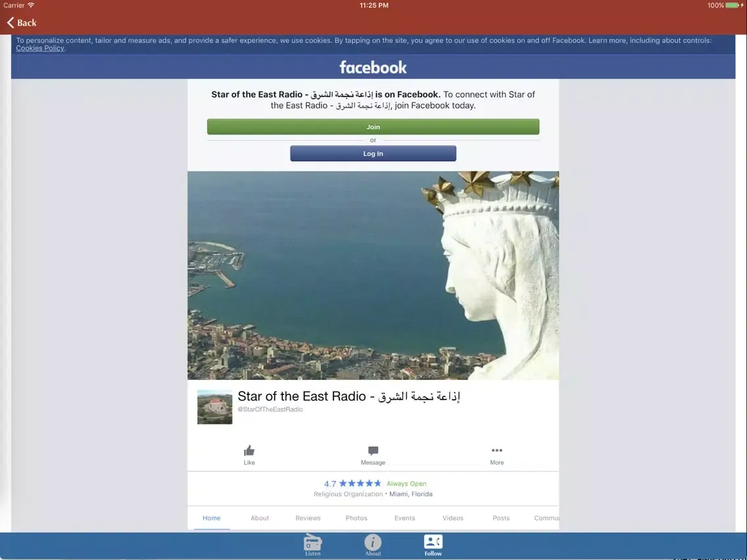The image size is (747, 560).
Task: Click the Religious Organization category text
Action: pos(349,494)
